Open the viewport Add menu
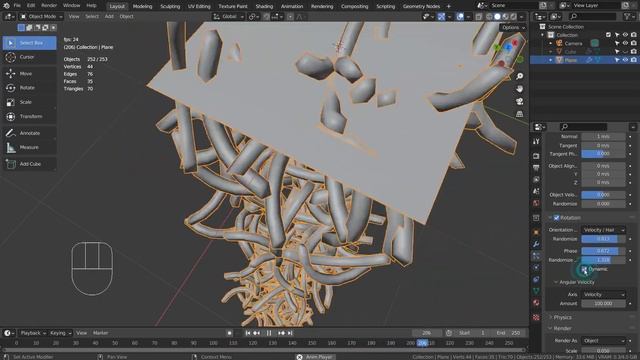Screen dimensions: 640x360 point(109,17)
